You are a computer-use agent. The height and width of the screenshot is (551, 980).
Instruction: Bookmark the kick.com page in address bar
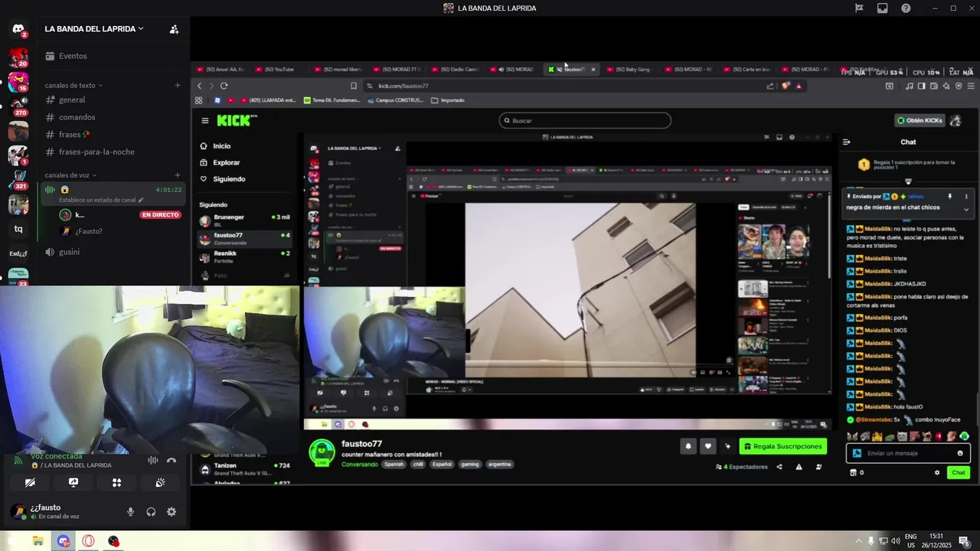[354, 86]
